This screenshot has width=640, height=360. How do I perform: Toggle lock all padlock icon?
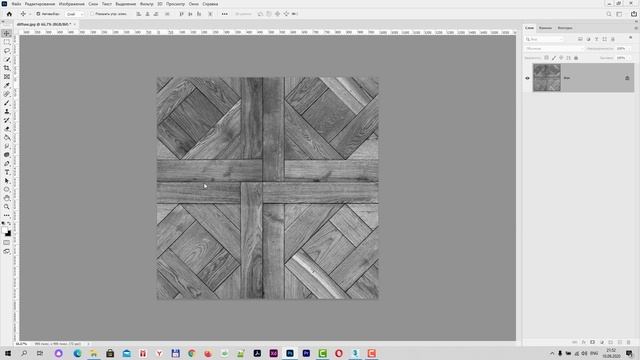576,58
